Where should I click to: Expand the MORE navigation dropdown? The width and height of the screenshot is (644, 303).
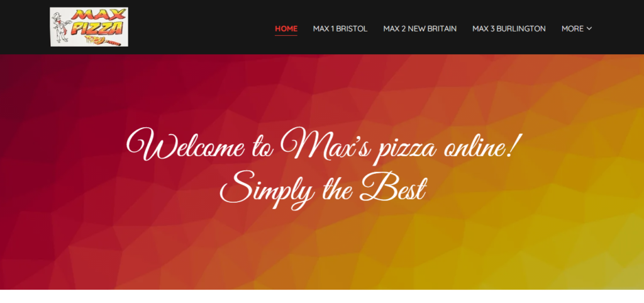[x=577, y=29]
